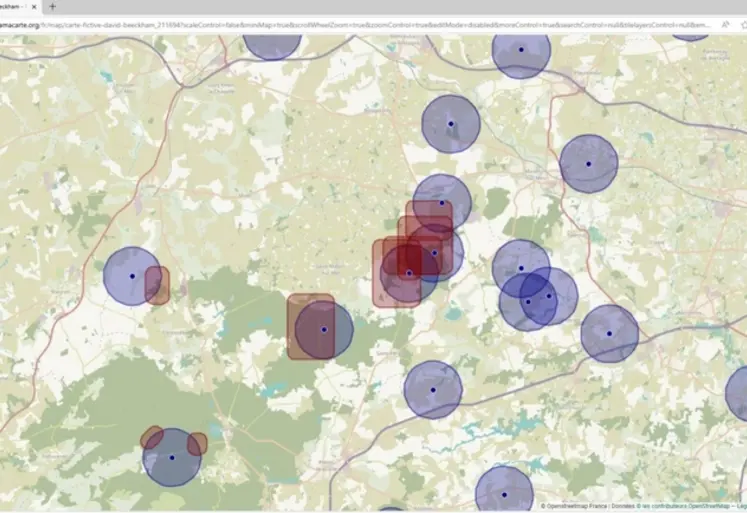Select small red shape on bottom-left circle's right edge
Viewport: 747px width, 513px height.
click(x=197, y=443)
